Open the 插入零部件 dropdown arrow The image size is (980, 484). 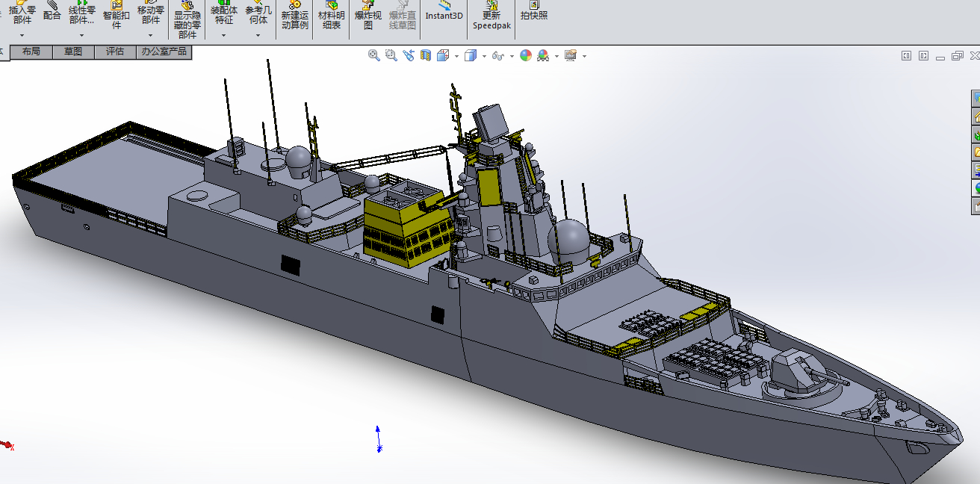22,35
